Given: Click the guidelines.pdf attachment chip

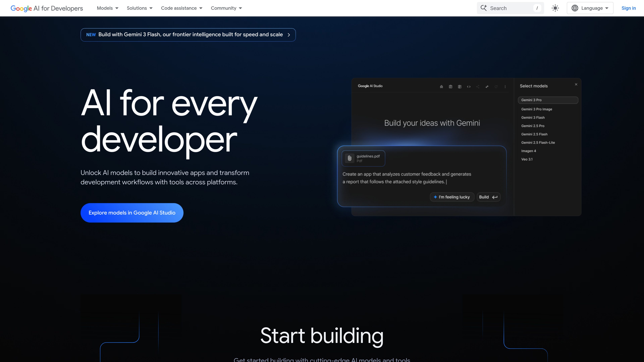Looking at the screenshot, I should pyautogui.click(x=363, y=158).
